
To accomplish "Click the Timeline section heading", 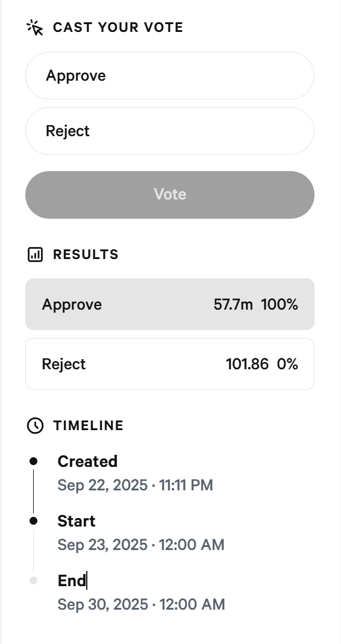I will pos(89,425).
